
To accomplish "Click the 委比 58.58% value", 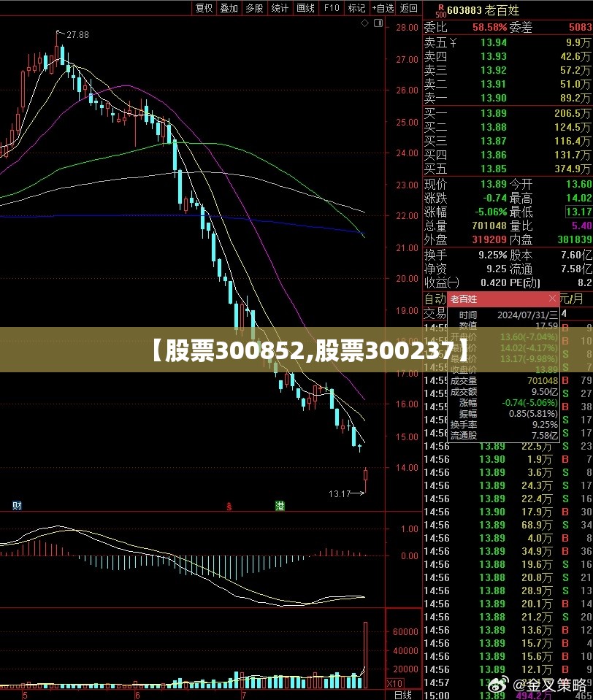I will [490, 27].
